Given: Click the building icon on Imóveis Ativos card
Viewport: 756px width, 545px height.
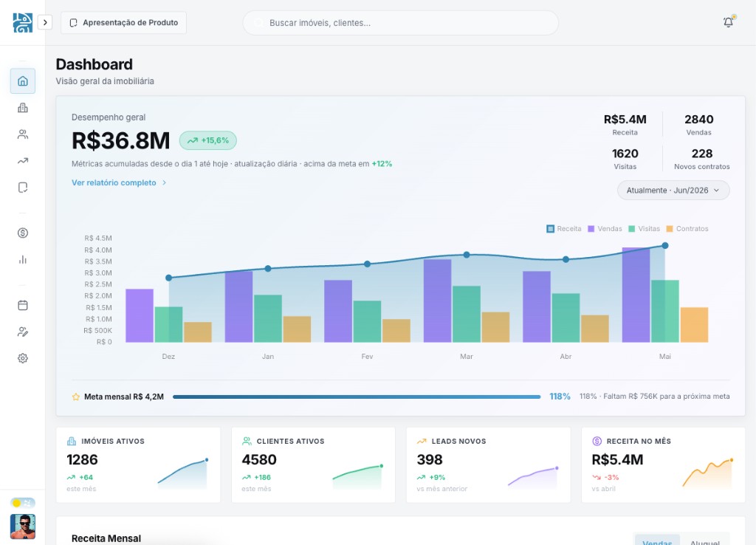Looking at the screenshot, I should [72, 441].
